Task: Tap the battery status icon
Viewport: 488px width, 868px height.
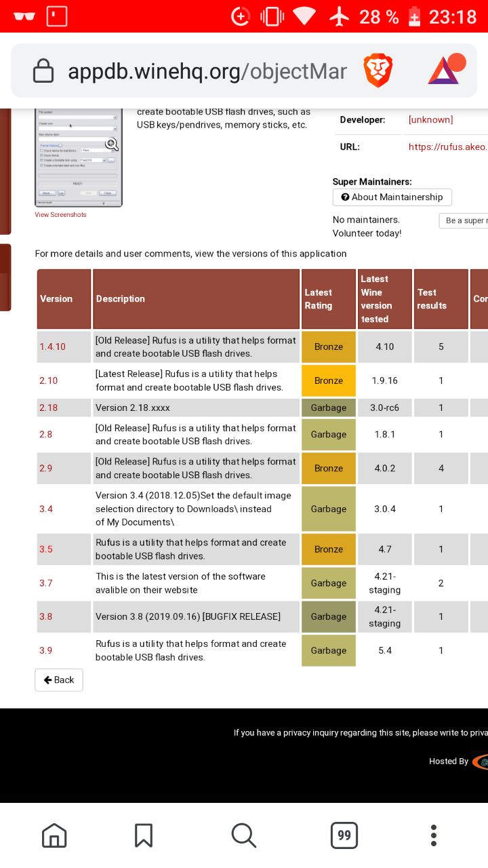Action: (414, 16)
